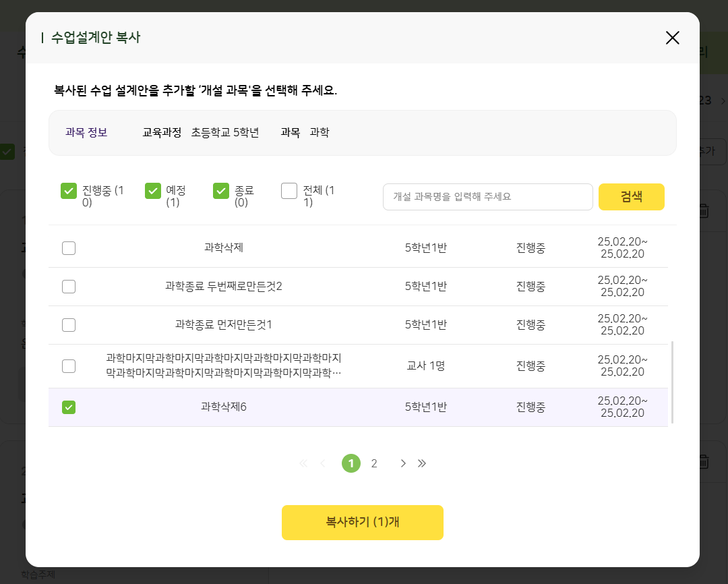Click the 검색 search button

pyautogui.click(x=631, y=197)
